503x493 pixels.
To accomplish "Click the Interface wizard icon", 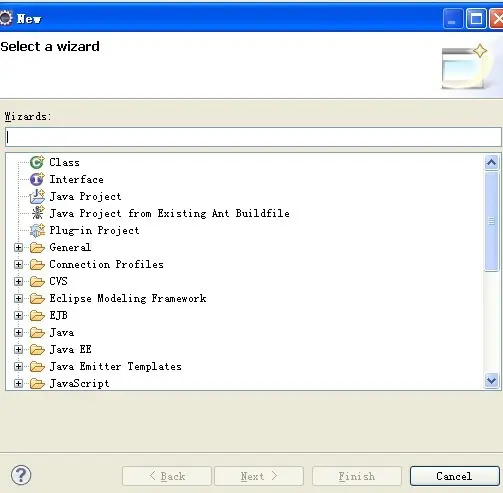I will [37, 179].
